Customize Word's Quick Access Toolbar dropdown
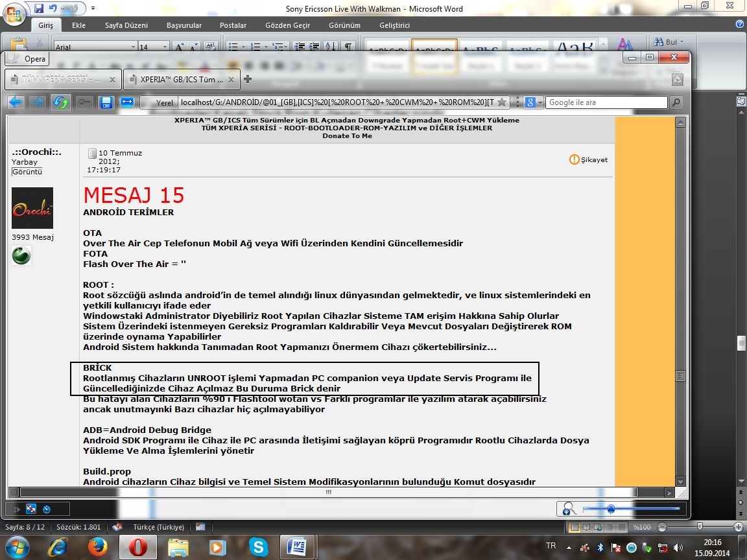The height and width of the screenshot is (560, 747). [93, 8]
